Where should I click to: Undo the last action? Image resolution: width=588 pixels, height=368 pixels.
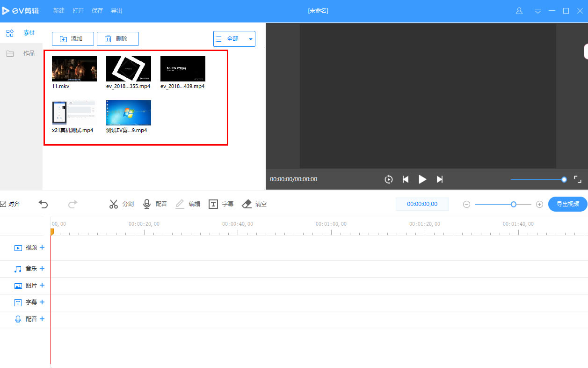pyautogui.click(x=44, y=204)
